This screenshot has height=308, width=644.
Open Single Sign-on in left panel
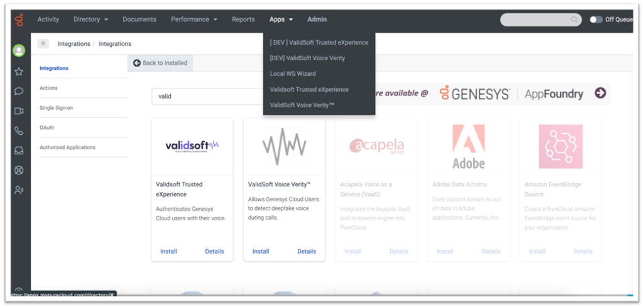pos(57,108)
